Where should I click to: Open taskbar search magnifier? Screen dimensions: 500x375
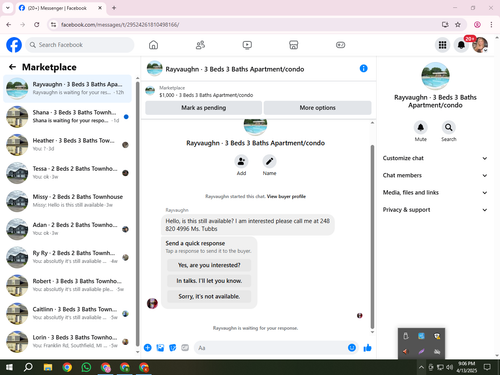click(28, 367)
